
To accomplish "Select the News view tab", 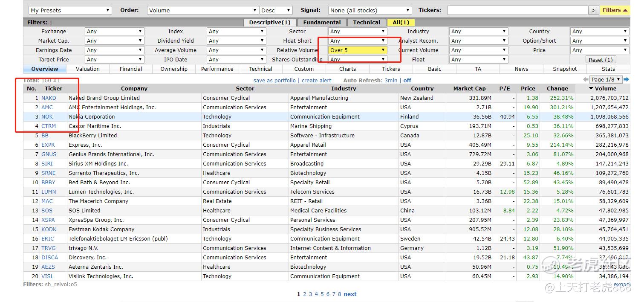I will 521,69.
